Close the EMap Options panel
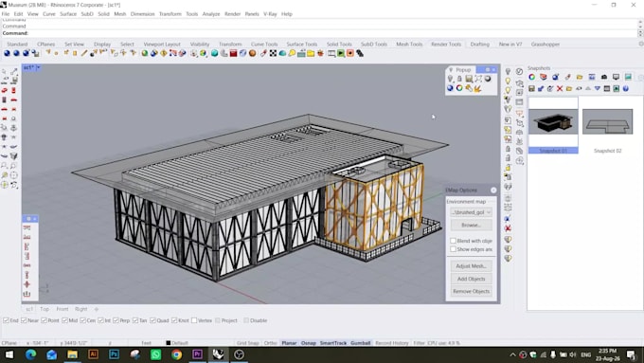 tap(493, 190)
